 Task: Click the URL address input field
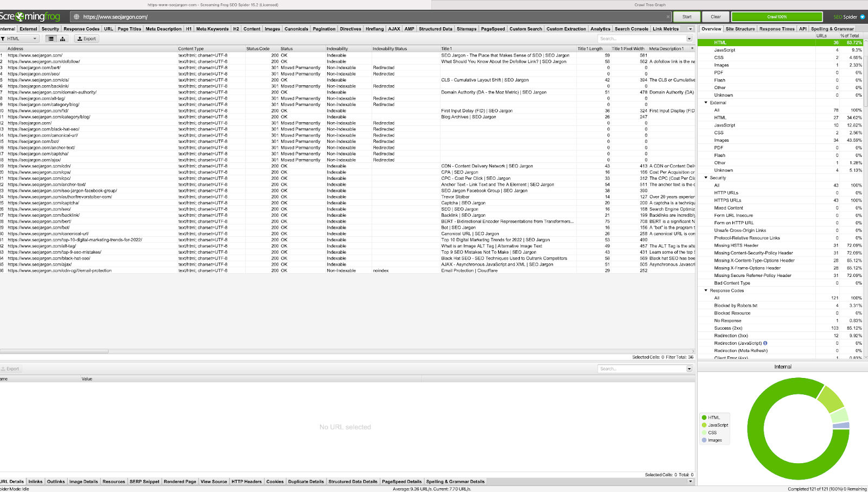[x=371, y=17]
